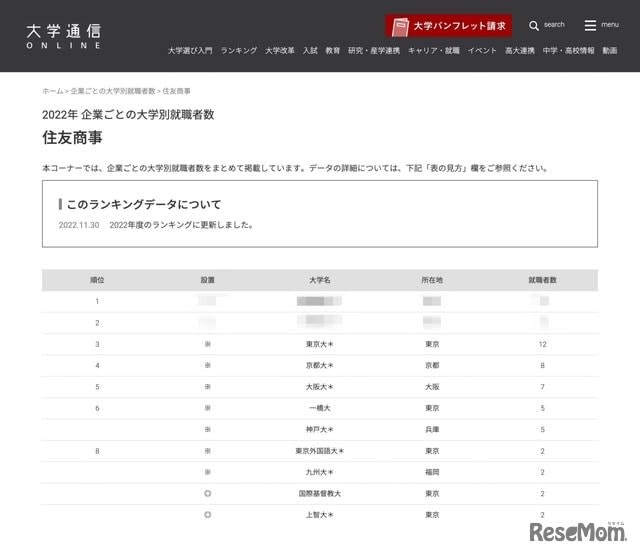Open the 高大連携 nav item
Viewport: 640px width, 555px height.
click(520, 51)
